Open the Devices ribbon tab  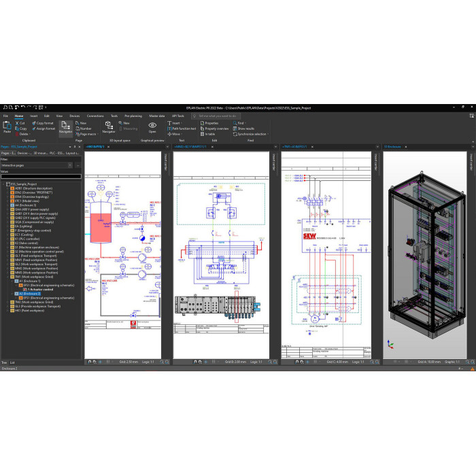[x=74, y=116]
